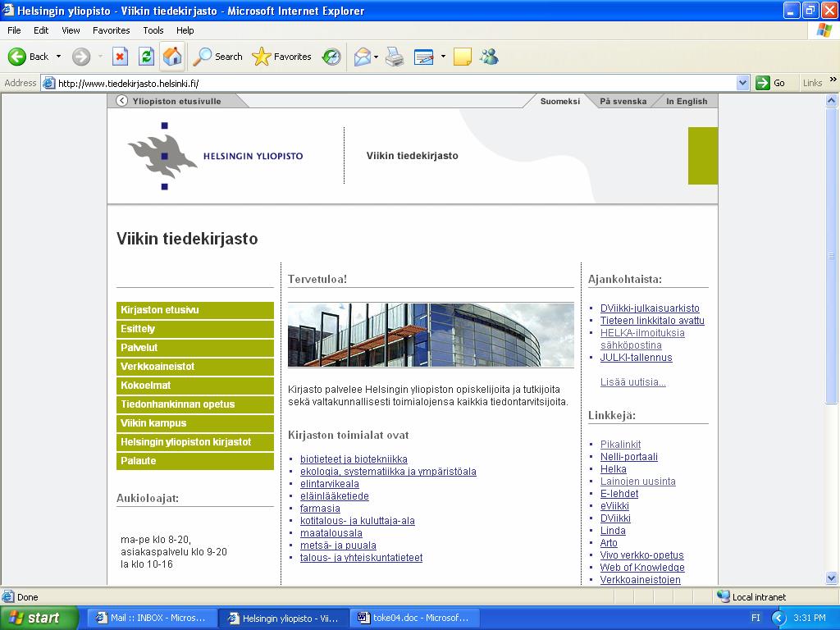Switch to toke04.doc Word taskbar window

pyautogui.click(x=413, y=618)
